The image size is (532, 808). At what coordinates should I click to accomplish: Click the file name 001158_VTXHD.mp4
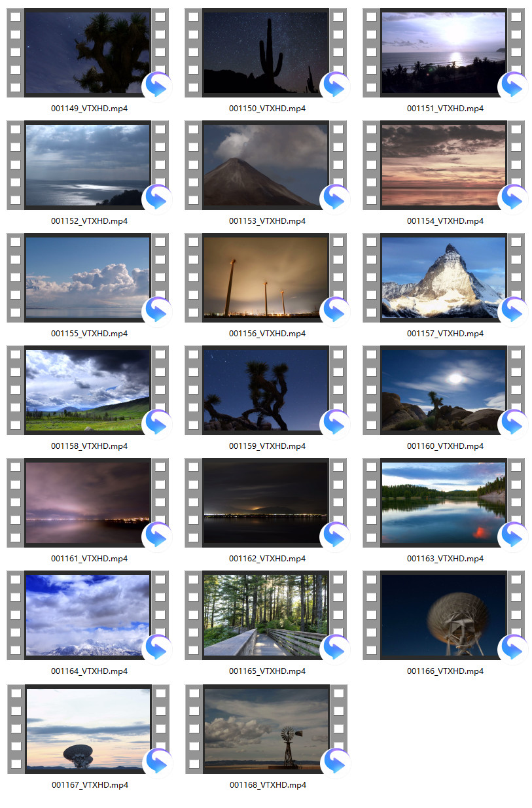[89, 446]
